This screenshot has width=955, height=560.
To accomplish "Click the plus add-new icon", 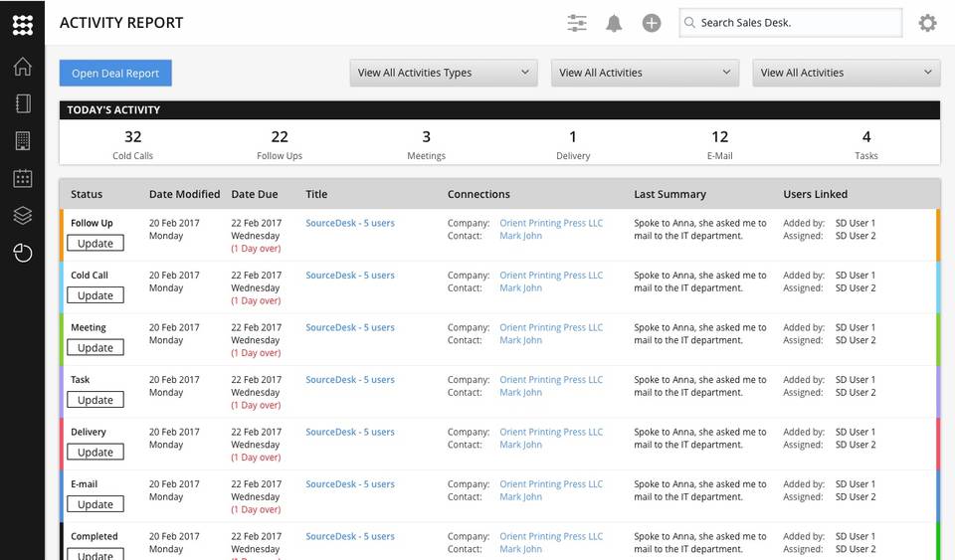I will click(x=651, y=23).
